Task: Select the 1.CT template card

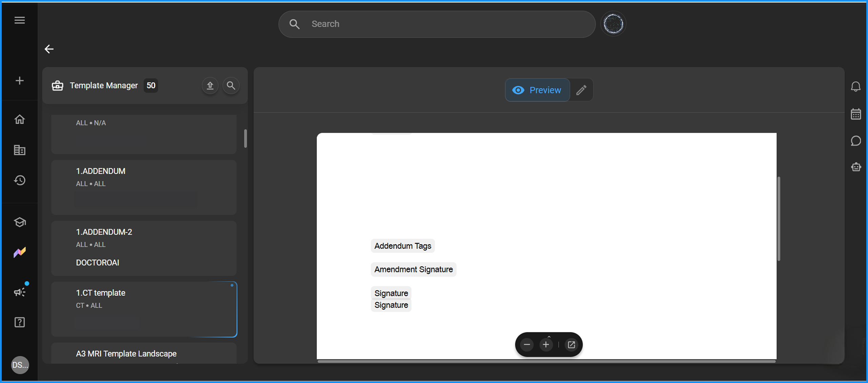Action: coord(144,309)
